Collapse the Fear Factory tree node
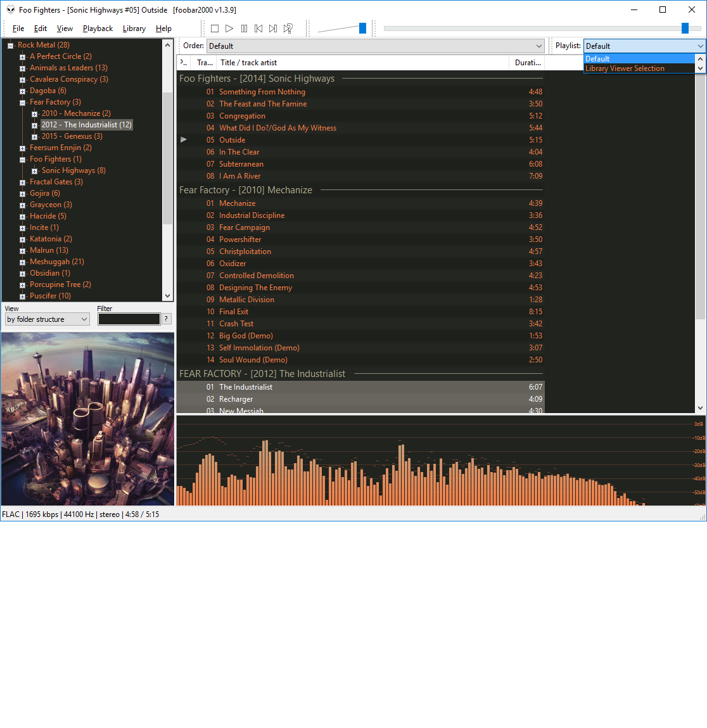The height and width of the screenshot is (728, 707). pyautogui.click(x=22, y=103)
